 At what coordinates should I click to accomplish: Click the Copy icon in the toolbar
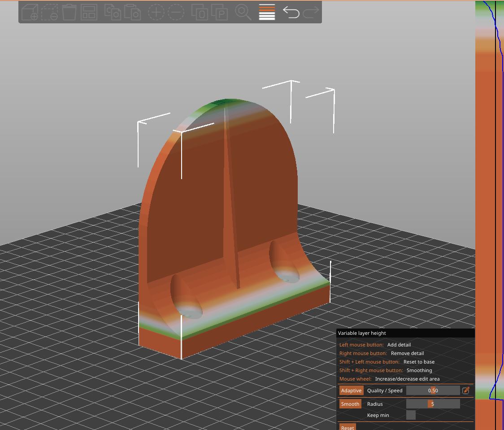113,12
